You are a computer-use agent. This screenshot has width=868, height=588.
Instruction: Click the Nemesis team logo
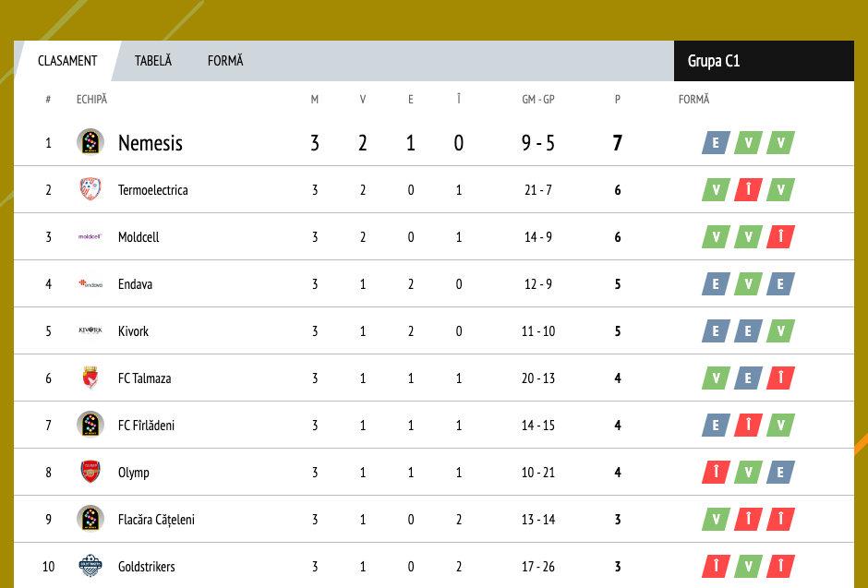coord(90,143)
